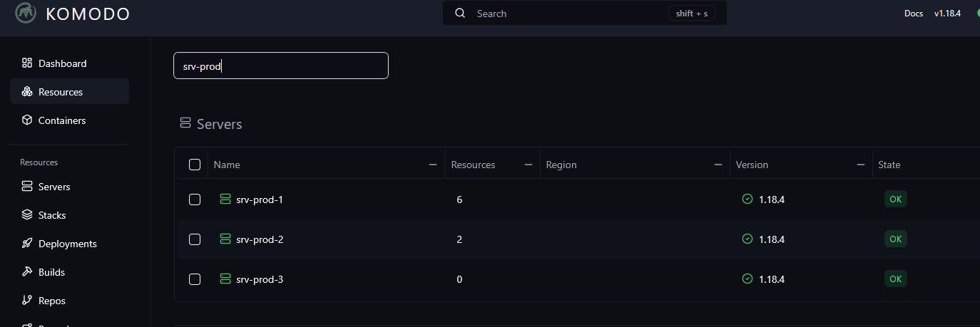Click the KOMODO title text

click(x=88, y=14)
